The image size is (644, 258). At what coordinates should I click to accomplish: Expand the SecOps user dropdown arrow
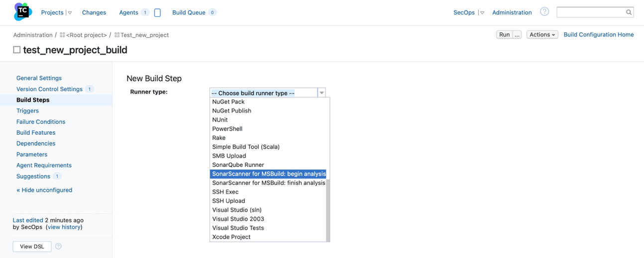(482, 13)
